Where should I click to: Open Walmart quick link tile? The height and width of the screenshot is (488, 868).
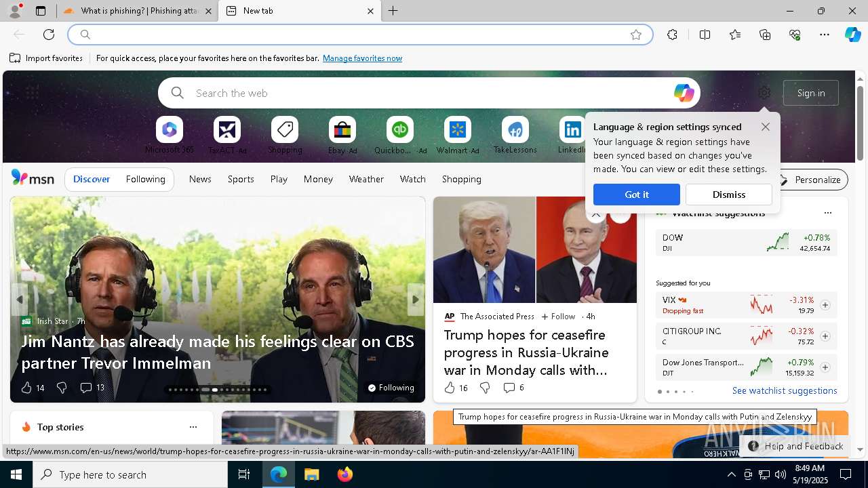pos(458,136)
